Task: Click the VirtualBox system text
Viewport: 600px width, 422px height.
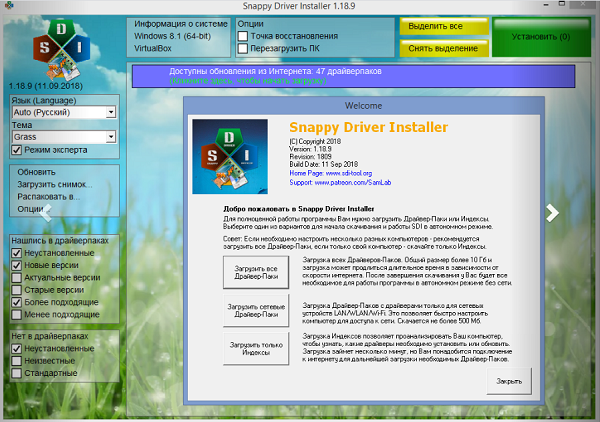Action: click(x=153, y=48)
